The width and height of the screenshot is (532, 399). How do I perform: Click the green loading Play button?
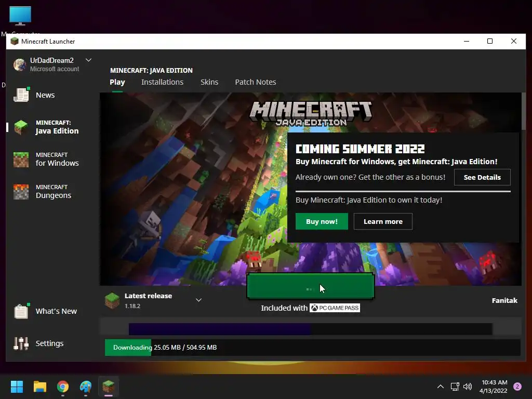(311, 286)
